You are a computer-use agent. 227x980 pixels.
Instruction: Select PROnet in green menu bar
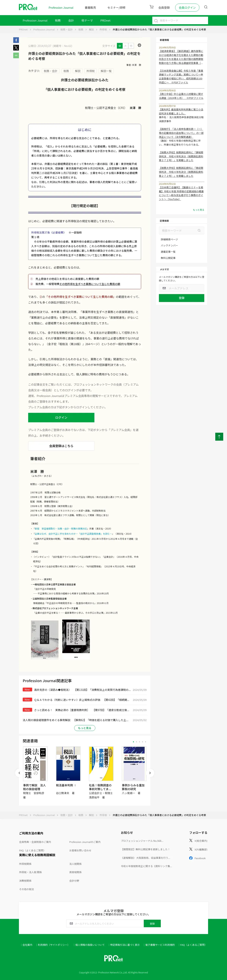pyautogui.click(x=105, y=21)
